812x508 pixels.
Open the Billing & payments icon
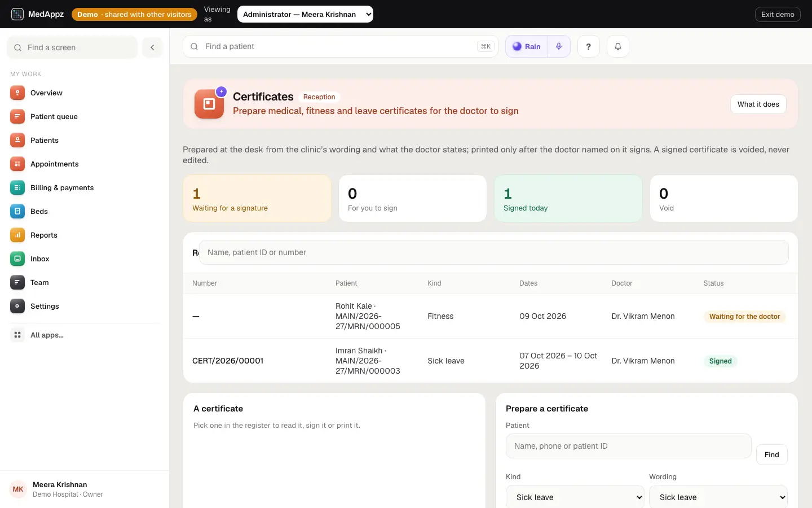[x=17, y=187]
